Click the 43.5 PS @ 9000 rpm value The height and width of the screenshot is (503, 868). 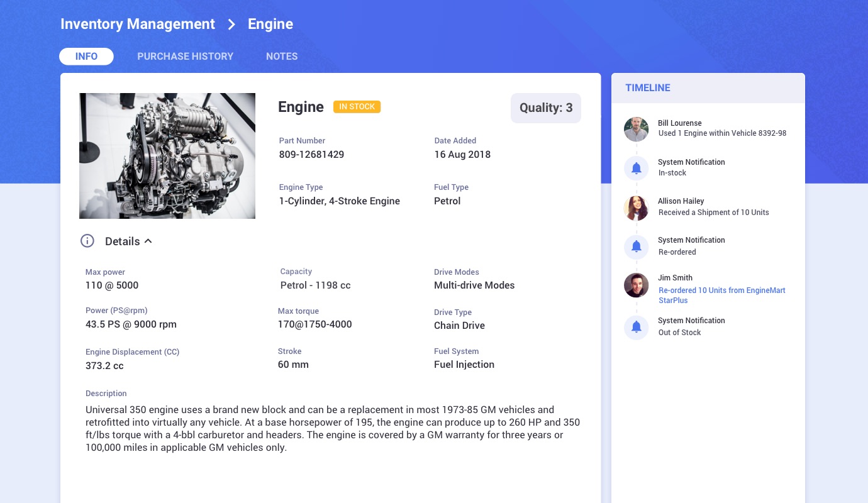coord(131,324)
